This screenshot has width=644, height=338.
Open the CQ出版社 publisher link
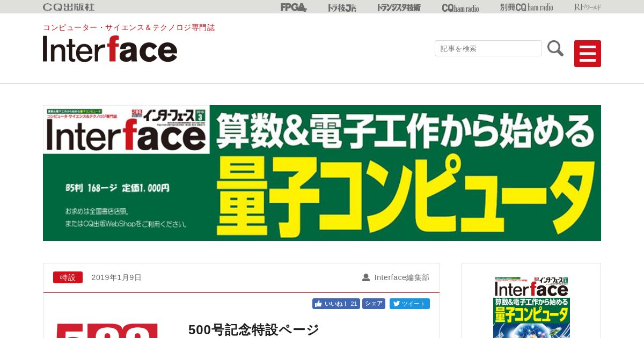click(69, 7)
